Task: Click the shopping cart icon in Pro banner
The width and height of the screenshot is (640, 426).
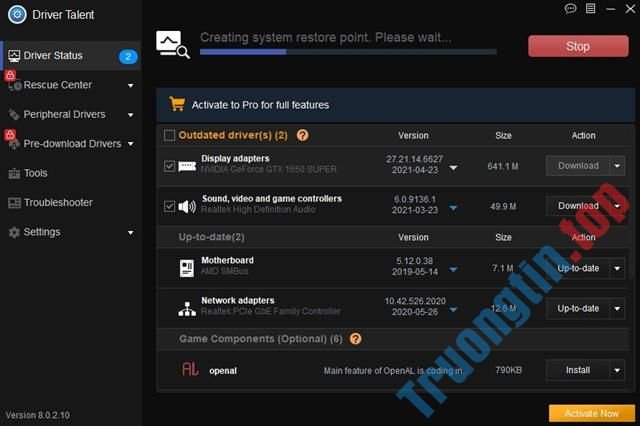Action: 177,104
